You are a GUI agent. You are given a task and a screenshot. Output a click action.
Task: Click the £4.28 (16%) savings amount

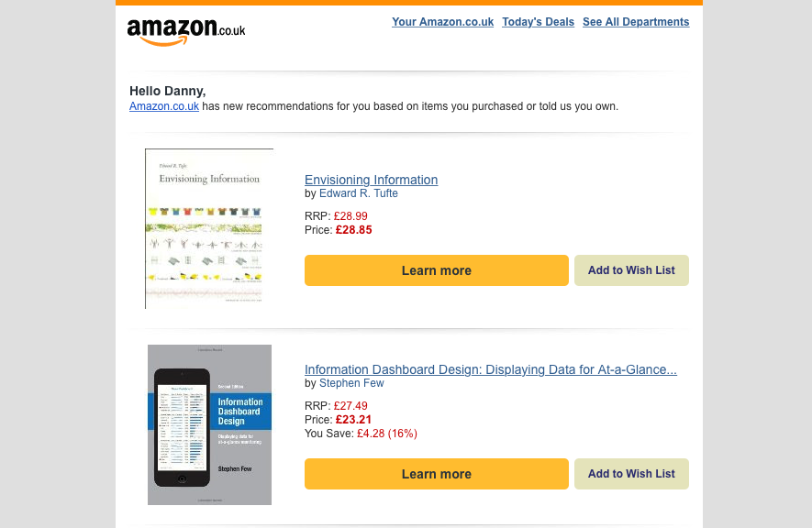point(386,434)
